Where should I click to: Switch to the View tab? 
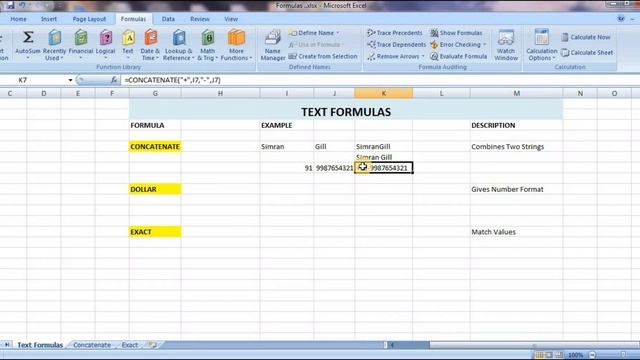pyautogui.click(x=231, y=19)
